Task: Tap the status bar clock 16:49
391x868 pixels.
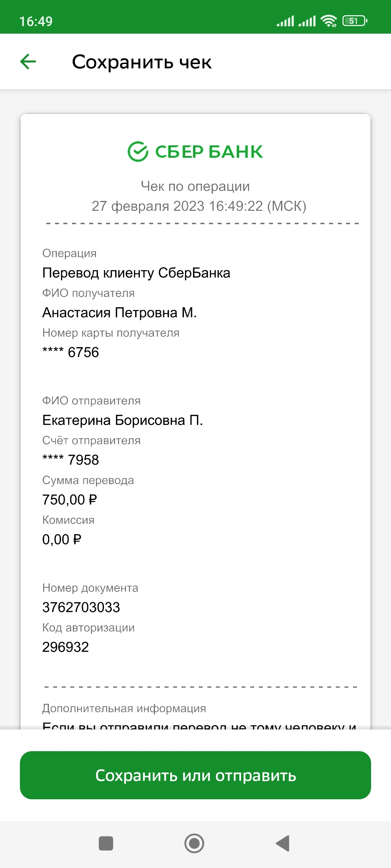Action: pos(36,21)
